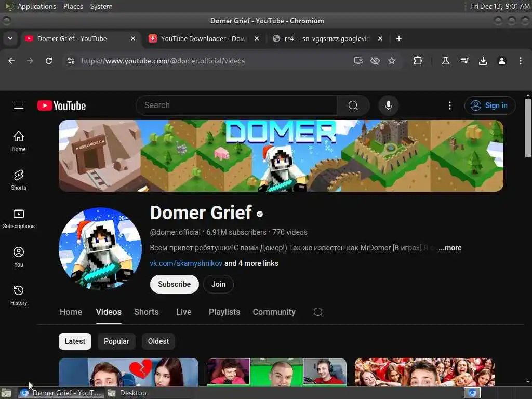
Task: Open You section in sidebar
Action: [19, 257]
